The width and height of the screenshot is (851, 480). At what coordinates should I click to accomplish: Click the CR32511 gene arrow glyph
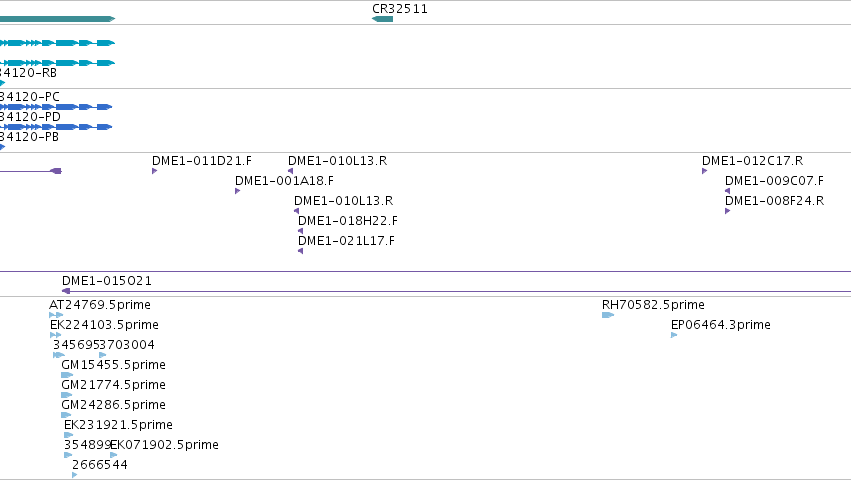(383, 19)
